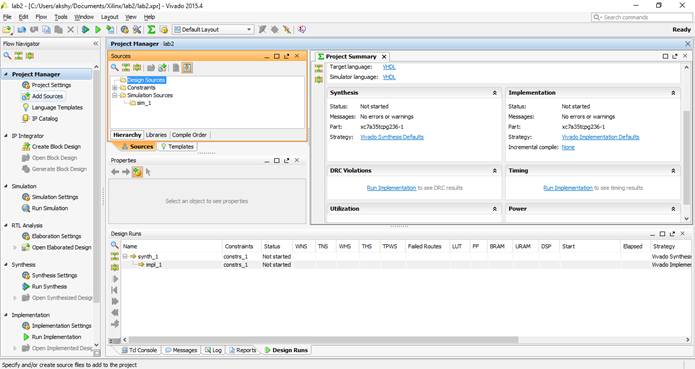
Task: Expand the Constraints folder in Sources tree
Action: [115, 88]
